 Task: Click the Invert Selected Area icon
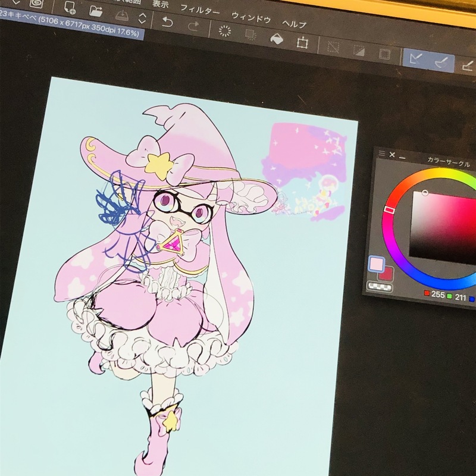point(359,51)
